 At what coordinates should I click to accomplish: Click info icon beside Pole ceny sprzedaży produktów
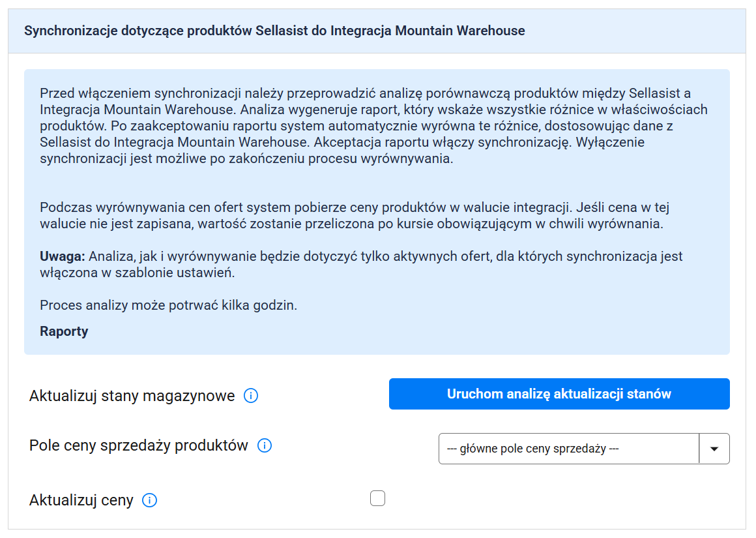coord(265,446)
